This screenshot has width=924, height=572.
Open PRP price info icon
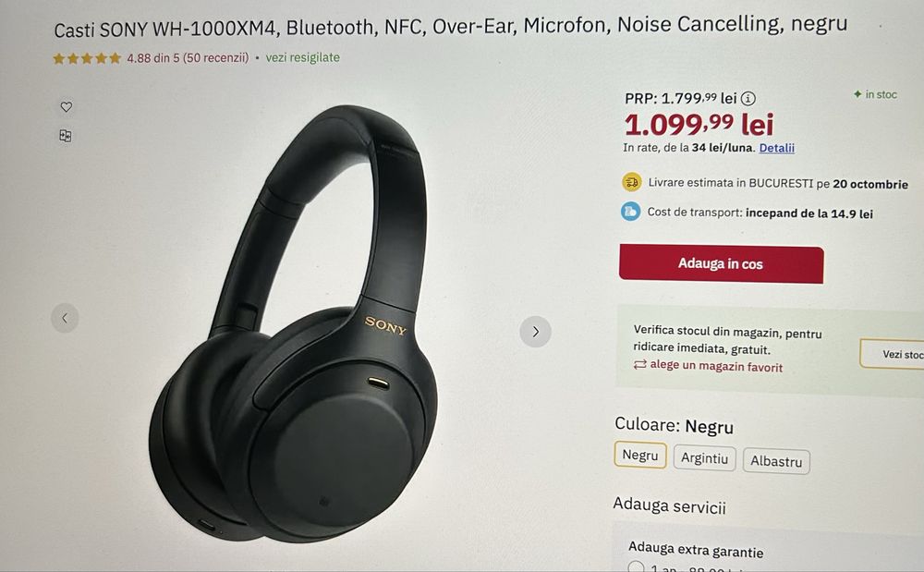click(x=748, y=98)
